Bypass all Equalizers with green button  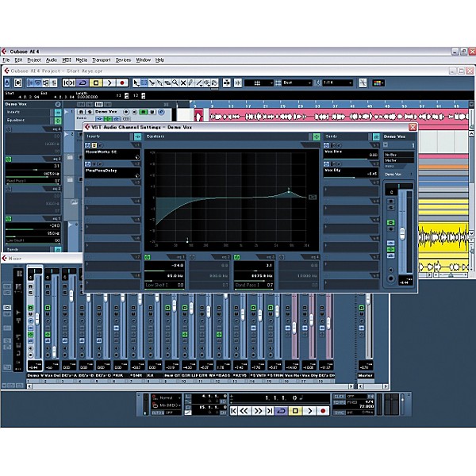[x=317, y=136]
